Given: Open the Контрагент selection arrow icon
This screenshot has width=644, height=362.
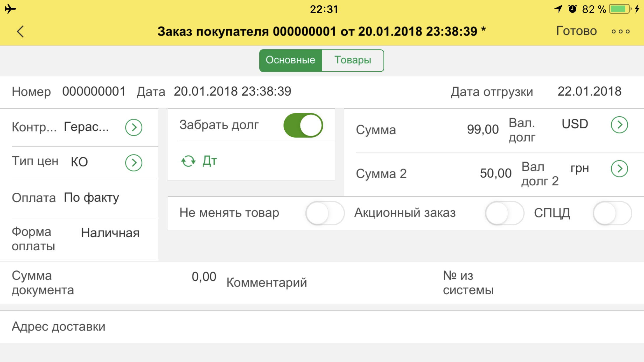Looking at the screenshot, I should pos(134,127).
